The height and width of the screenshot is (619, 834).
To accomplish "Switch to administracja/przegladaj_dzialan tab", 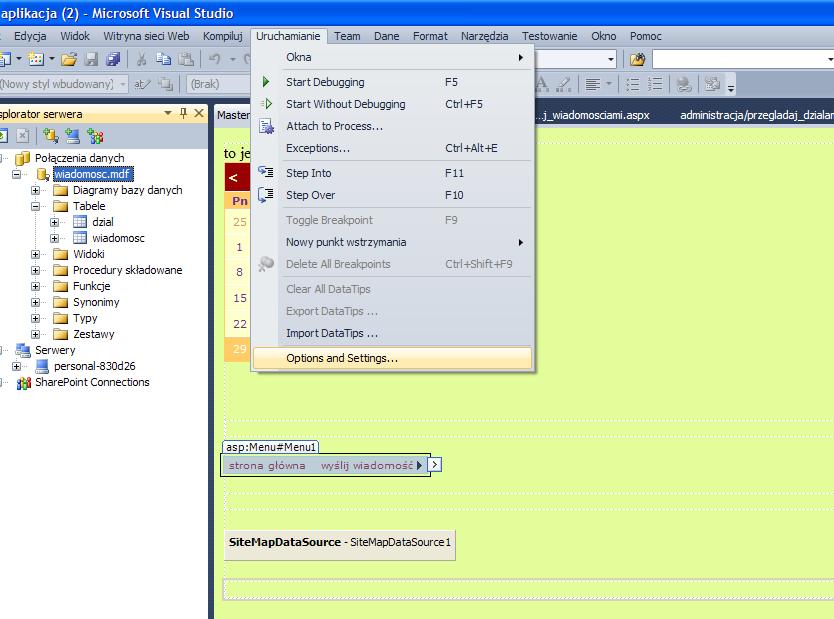I will [755, 114].
